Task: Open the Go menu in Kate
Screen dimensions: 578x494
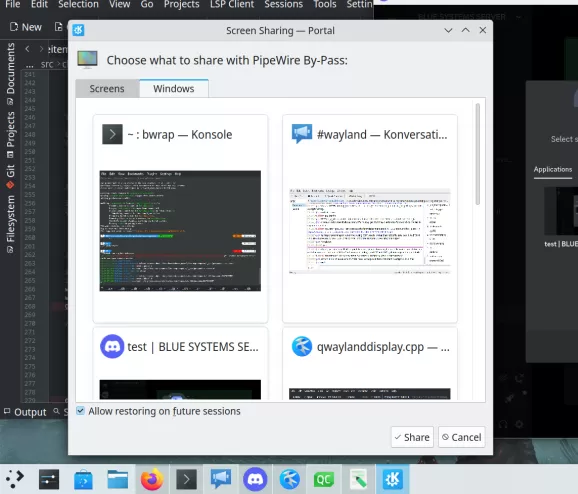Action: tap(147, 4)
